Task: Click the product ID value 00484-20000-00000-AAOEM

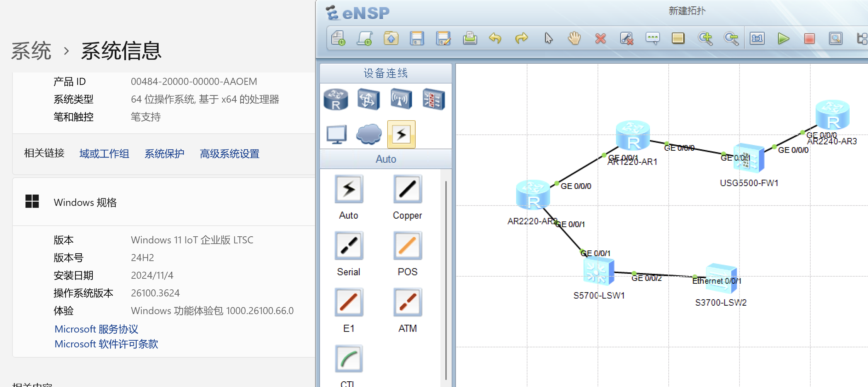Action: click(194, 81)
